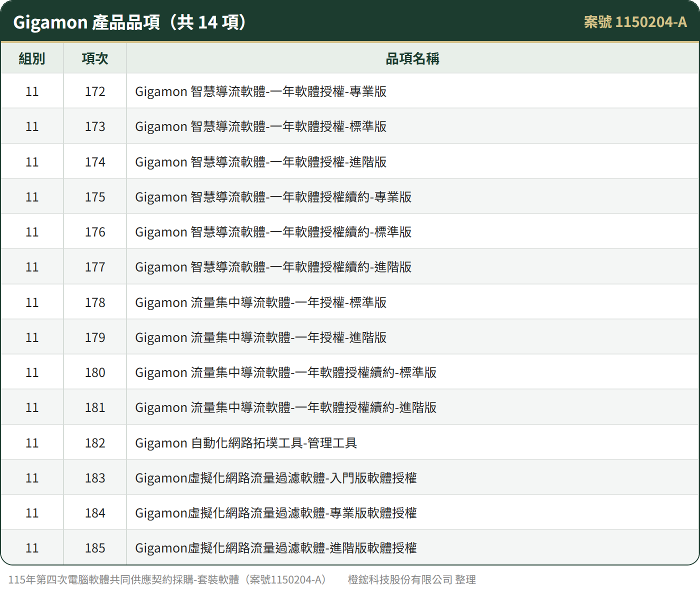Click the title 'Gigamon 產品品項（共 14 項）'

click(130, 22)
